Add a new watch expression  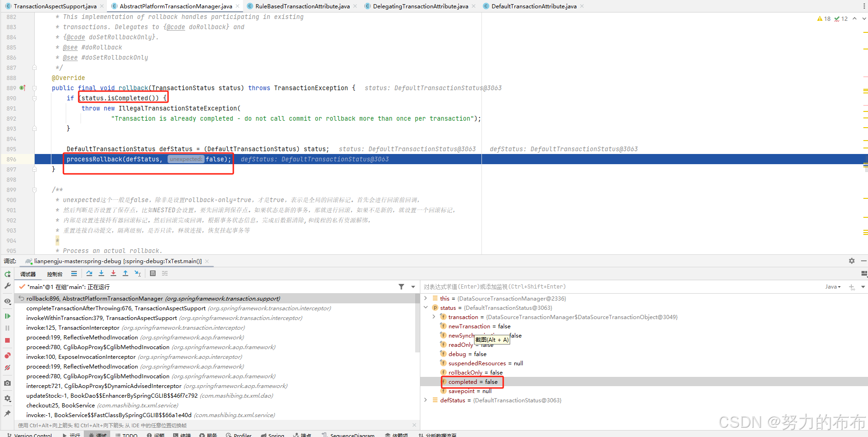852,287
